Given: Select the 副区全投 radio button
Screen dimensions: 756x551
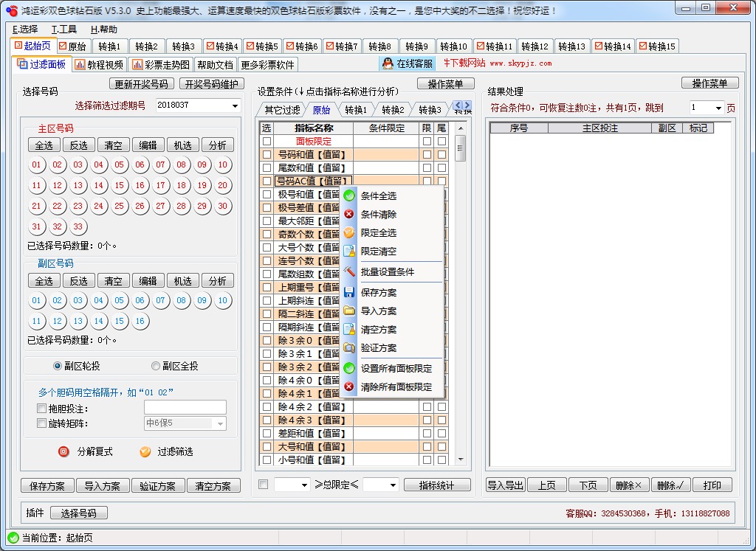Looking at the screenshot, I should coord(156,367).
